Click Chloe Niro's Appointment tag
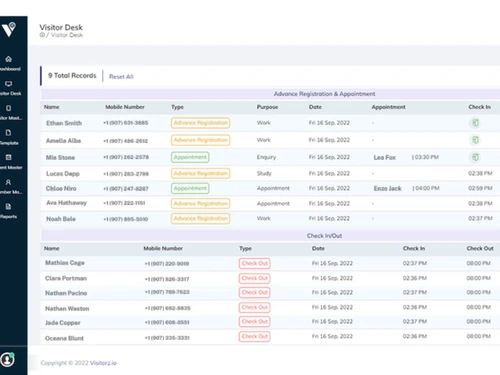500x375 pixels. click(x=190, y=188)
